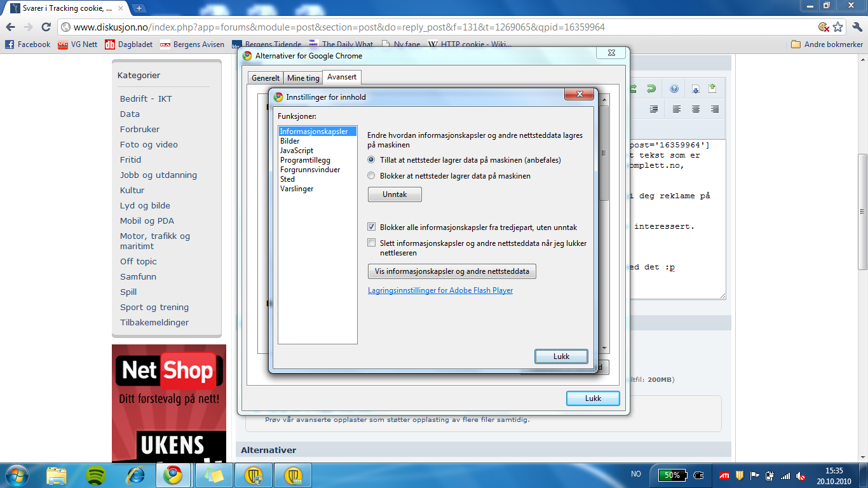
Task: Open the 'Sport og trening' category link
Action: point(154,307)
